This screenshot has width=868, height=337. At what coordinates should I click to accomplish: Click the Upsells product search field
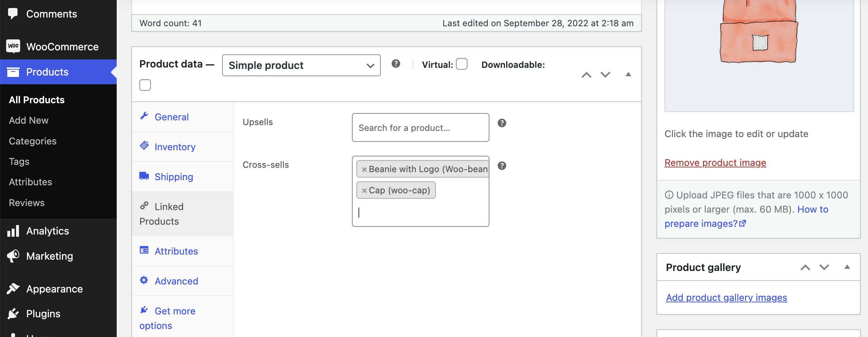[420, 128]
